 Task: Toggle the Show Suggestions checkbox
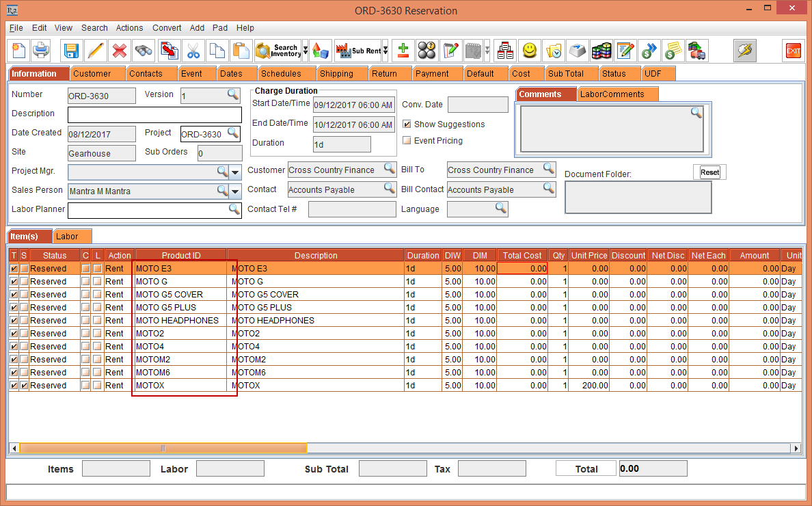[x=407, y=124]
